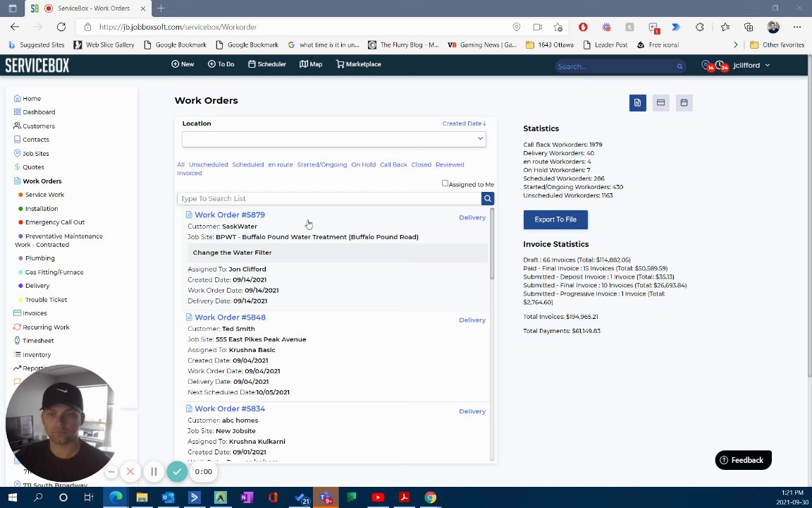The image size is (812, 508).
Task: Click the header search magnifier icon
Action: 679,66
